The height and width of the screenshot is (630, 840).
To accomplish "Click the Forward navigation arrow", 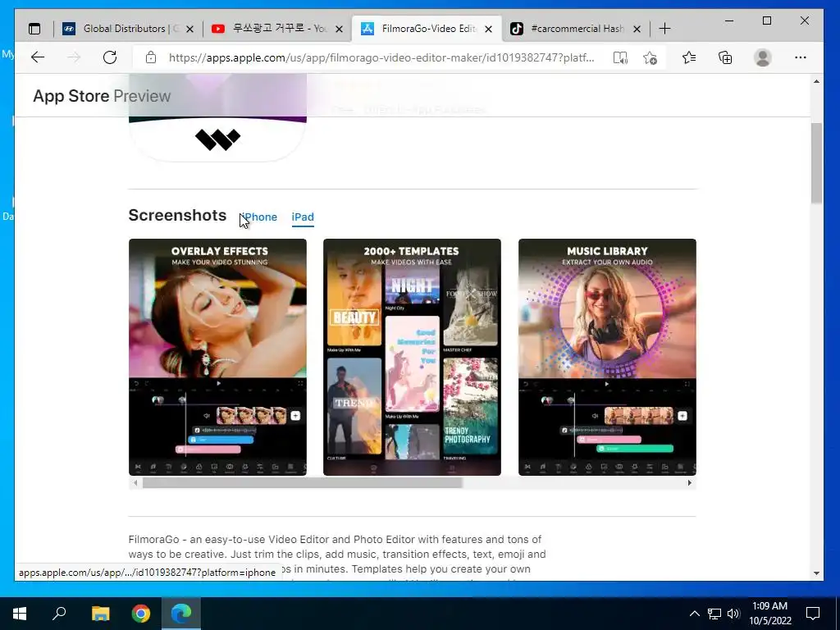I will pyautogui.click(x=74, y=57).
